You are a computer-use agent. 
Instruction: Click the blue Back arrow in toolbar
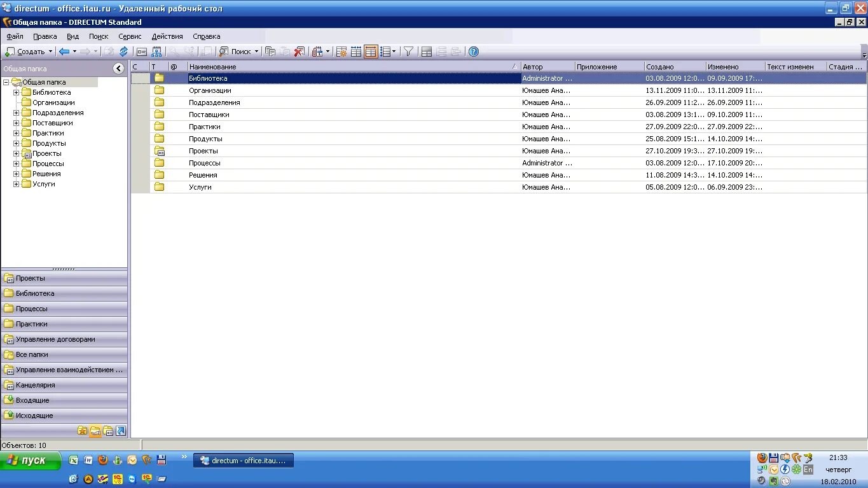(64, 52)
